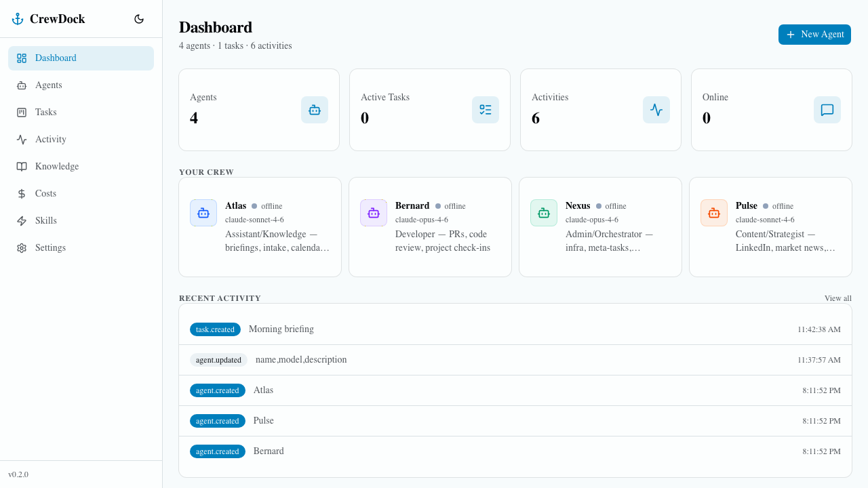Viewport: 868px width, 488px height.
Task: Click the robot icon on the Agents card
Action: point(314,109)
